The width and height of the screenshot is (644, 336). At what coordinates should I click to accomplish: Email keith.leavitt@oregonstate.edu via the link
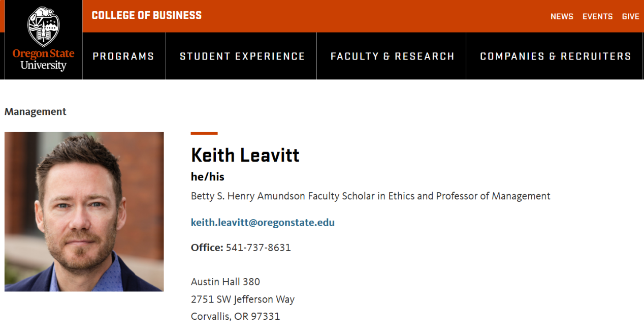point(263,223)
